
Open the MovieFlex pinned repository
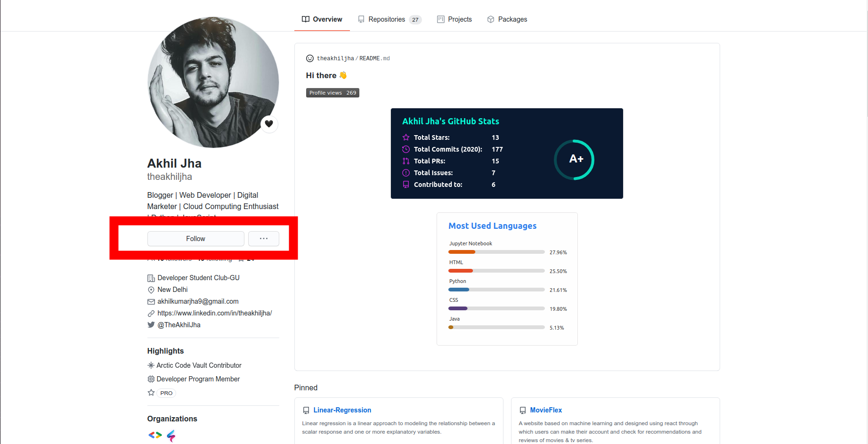point(546,410)
